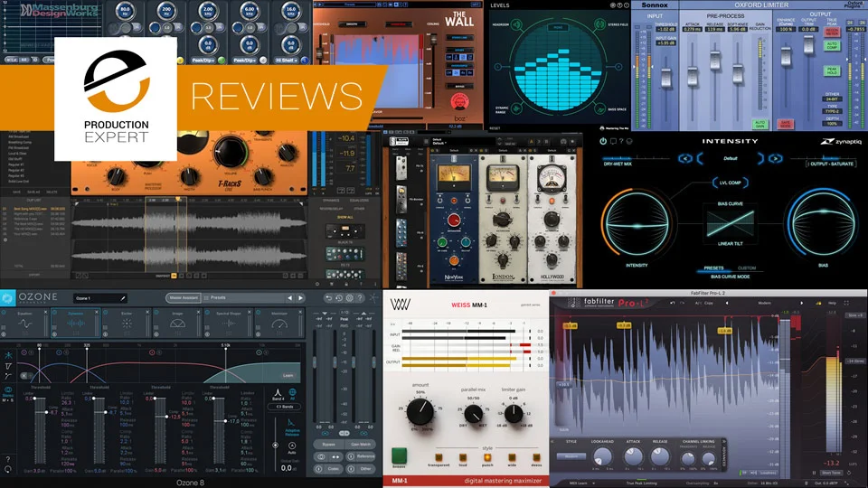Click the Reference button in Ozone
This screenshot has height=488, width=868.
(361, 456)
